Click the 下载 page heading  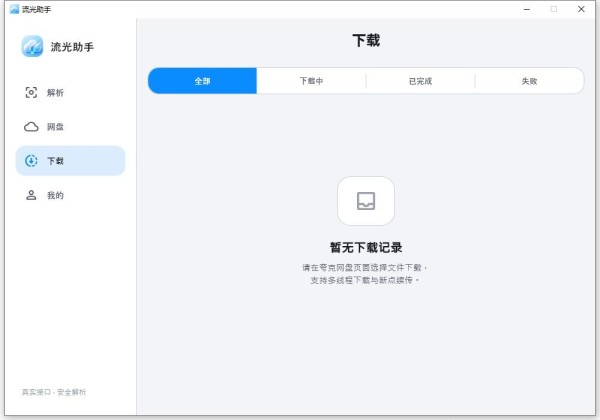tap(366, 40)
